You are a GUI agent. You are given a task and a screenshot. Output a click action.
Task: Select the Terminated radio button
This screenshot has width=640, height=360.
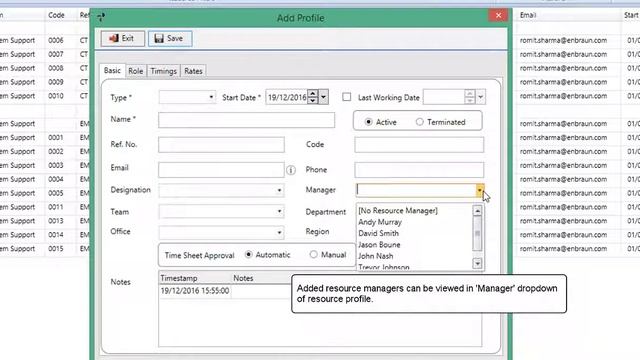(x=419, y=122)
